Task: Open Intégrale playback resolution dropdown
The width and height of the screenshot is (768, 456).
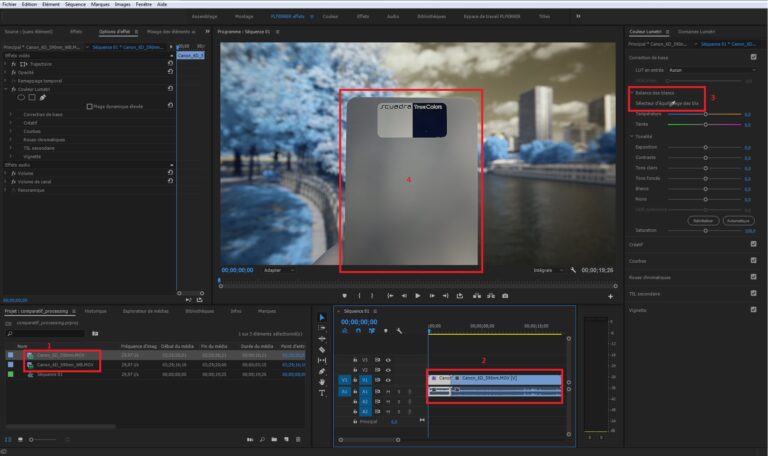Action: click(548, 270)
